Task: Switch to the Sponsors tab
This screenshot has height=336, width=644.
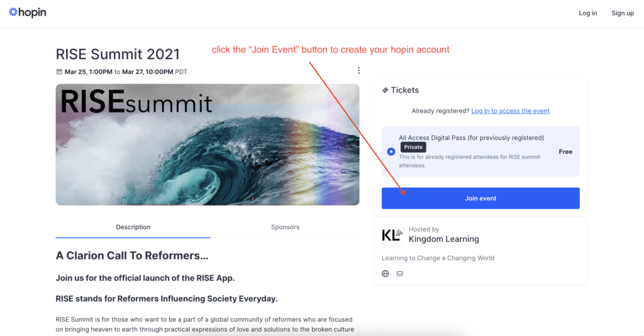Action: 285,227
